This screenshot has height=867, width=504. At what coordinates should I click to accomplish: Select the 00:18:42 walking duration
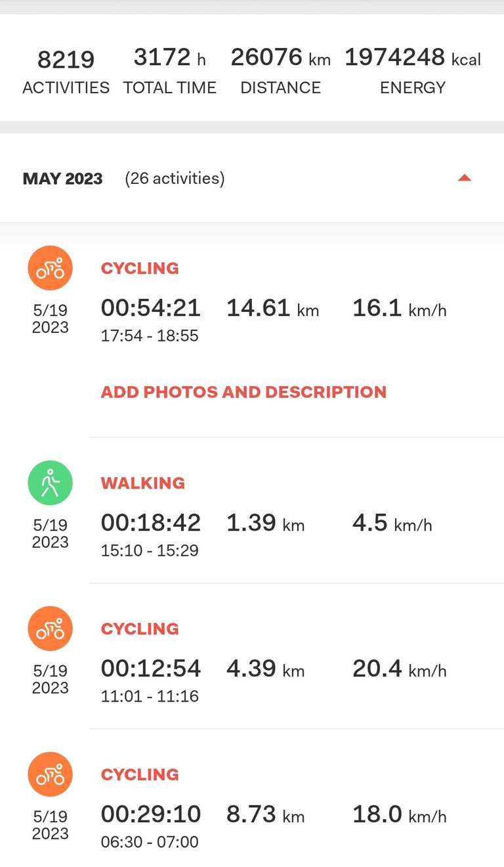tap(151, 523)
